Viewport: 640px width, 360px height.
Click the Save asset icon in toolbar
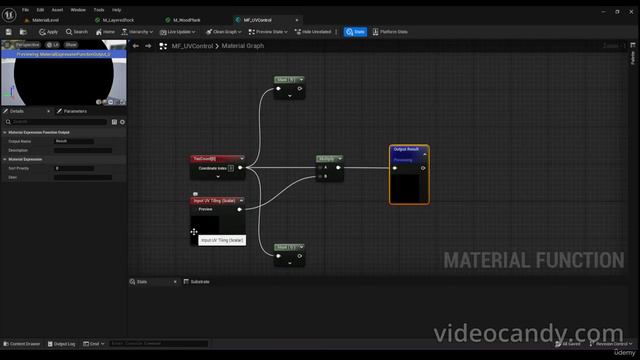[9, 32]
